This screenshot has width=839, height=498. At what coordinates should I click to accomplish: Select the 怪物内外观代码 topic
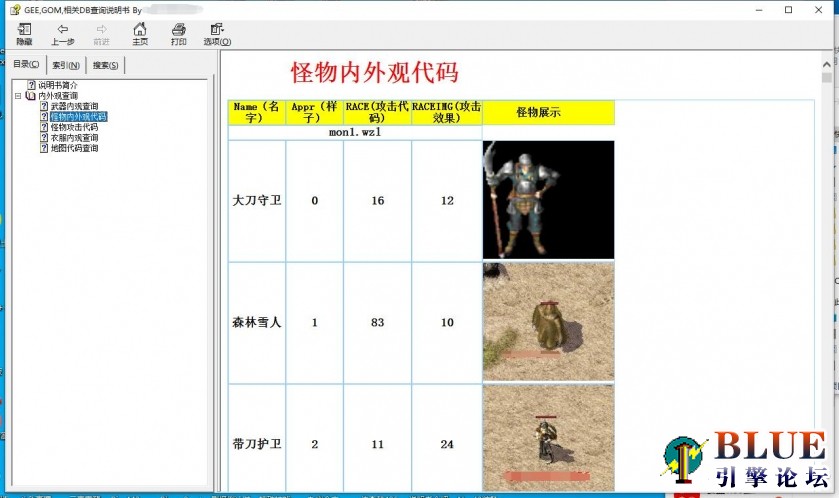(x=79, y=117)
